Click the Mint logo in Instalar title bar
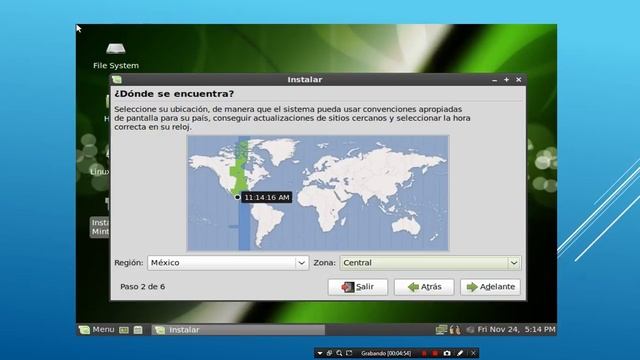640x360 pixels. (x=117, y=80)
